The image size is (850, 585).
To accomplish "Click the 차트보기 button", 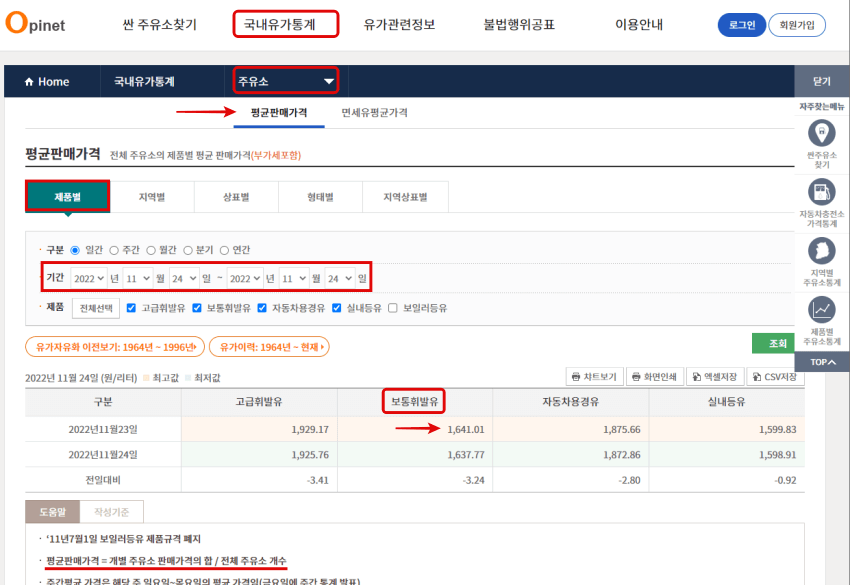I will [595, 377].
